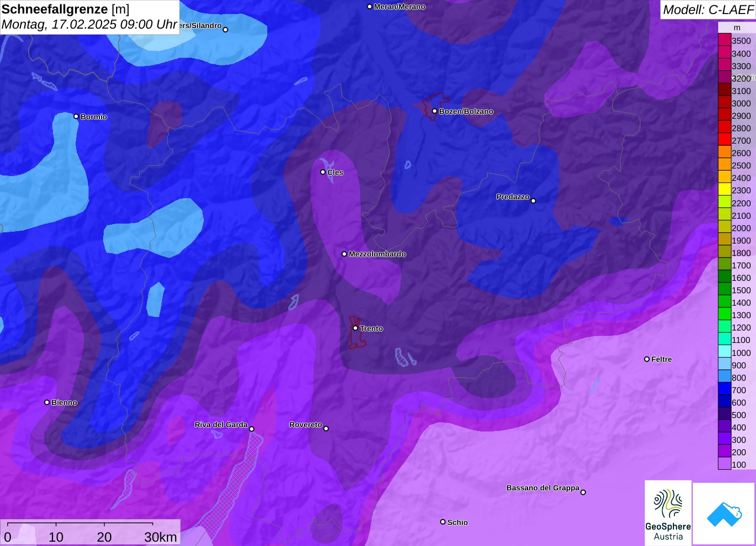Click the legend value 400

click(739, 427)
